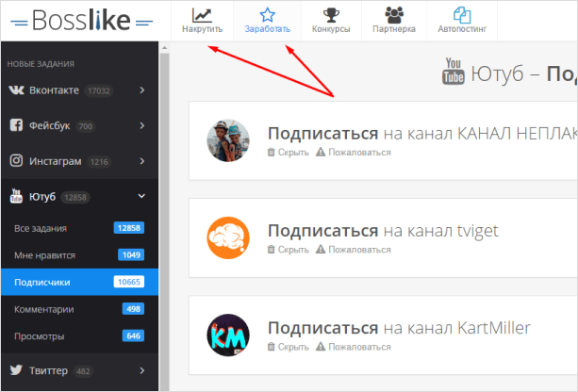Open the Партнерка people icon
Viewport: 578px width, 392px height.
pos(395,15)
